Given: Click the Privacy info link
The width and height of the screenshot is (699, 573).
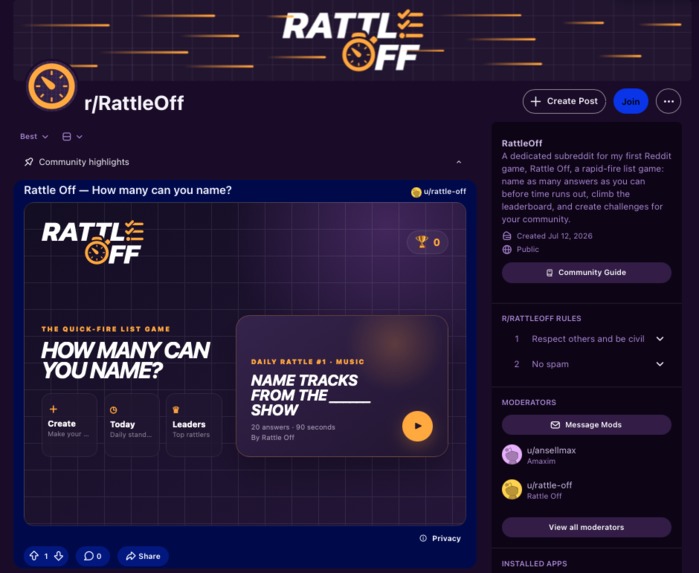Looking at the screenshot, I should click(440, 538).
